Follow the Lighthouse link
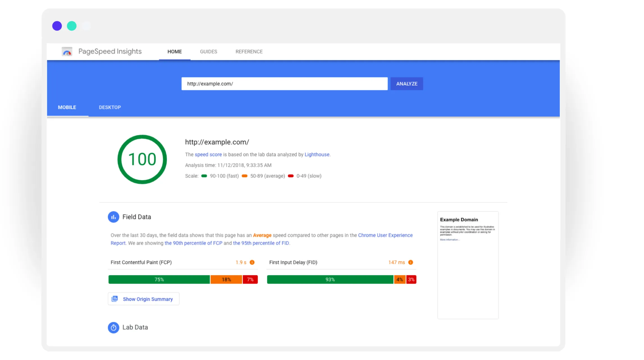The height and width of the screenshot is (360, 644). (x=317, y=154)
